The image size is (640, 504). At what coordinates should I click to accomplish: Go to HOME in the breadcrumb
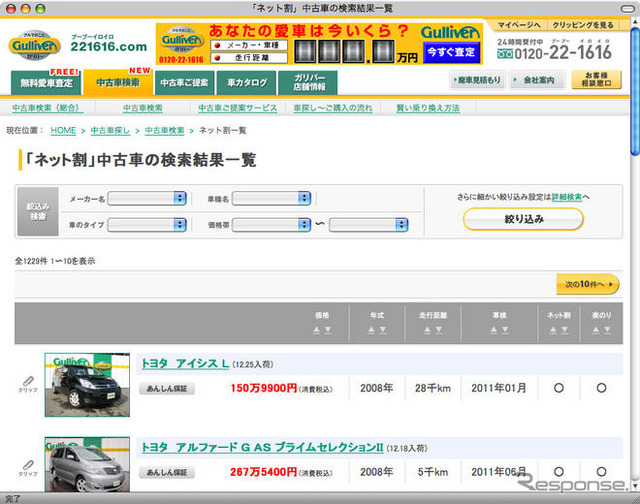63,131
